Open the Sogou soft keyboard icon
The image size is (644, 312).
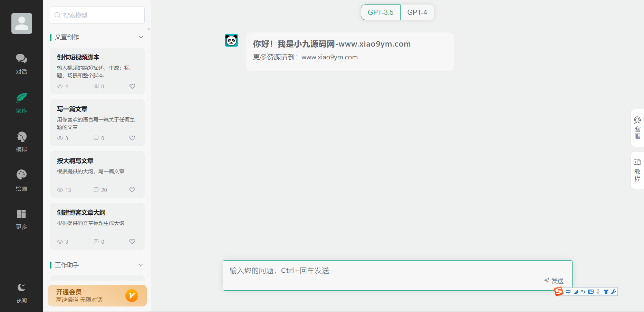pyautogui.click(x=591, y=292)
